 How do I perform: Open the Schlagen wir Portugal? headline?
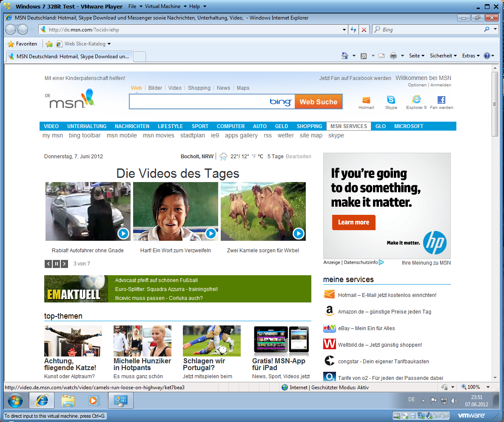pyautogui.click(x=204, y=365)
